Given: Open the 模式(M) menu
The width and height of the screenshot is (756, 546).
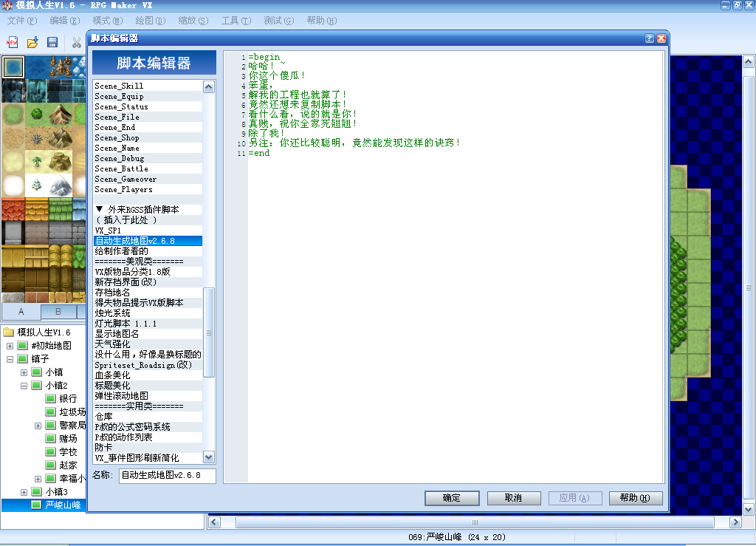Looking at the screenshot, I should (x=108, y=20).
